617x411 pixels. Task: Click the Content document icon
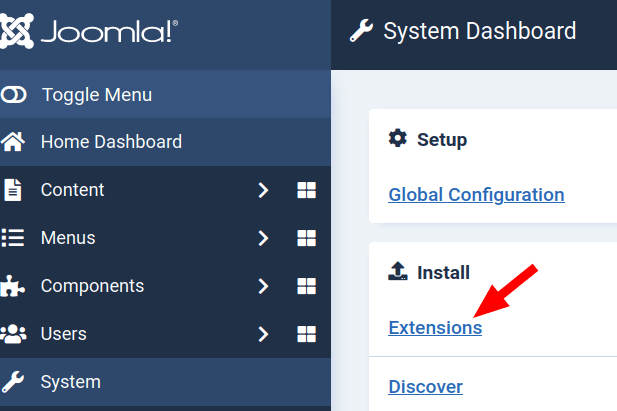(x=13, y=190)
